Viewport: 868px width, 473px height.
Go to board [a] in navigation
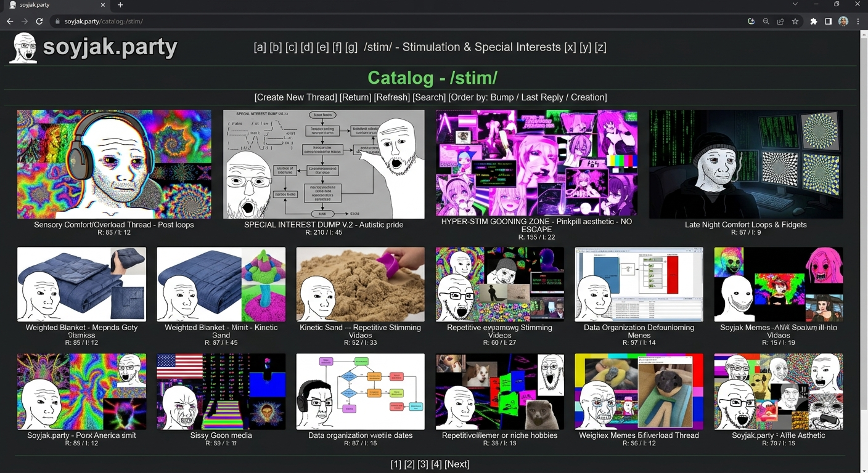(x=260, y=47)
